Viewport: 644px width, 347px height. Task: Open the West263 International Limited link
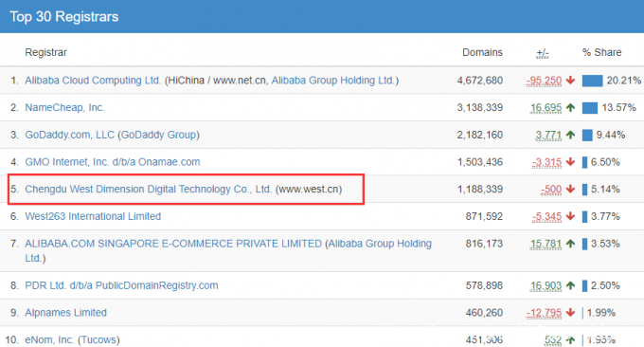[x=93, y=216]
